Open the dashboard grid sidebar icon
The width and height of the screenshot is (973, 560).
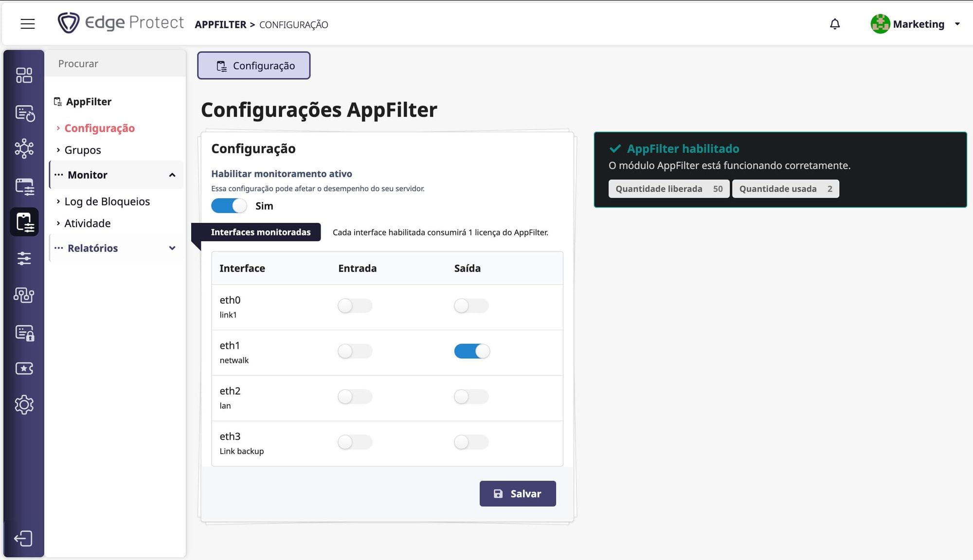[24, 75]
